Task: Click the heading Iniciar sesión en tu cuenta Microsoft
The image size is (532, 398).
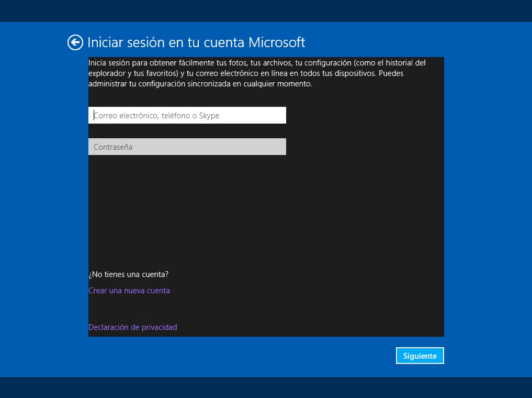Action: 196,42
